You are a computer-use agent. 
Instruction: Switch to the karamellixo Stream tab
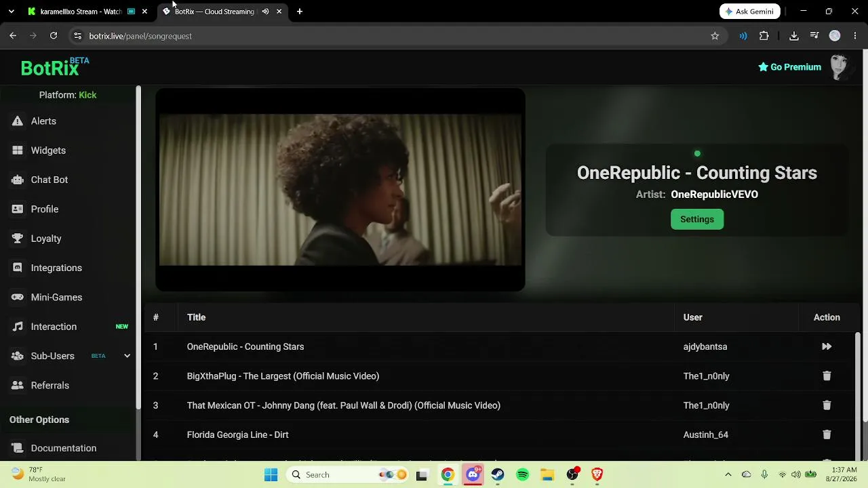[80, 12]
